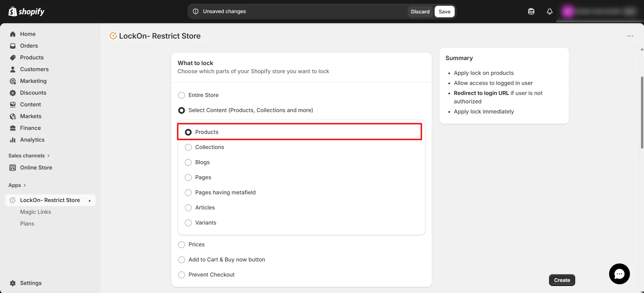Click the account avatar in top bar
The width and height of the screenshot is (644, 293).
(567, 11)
